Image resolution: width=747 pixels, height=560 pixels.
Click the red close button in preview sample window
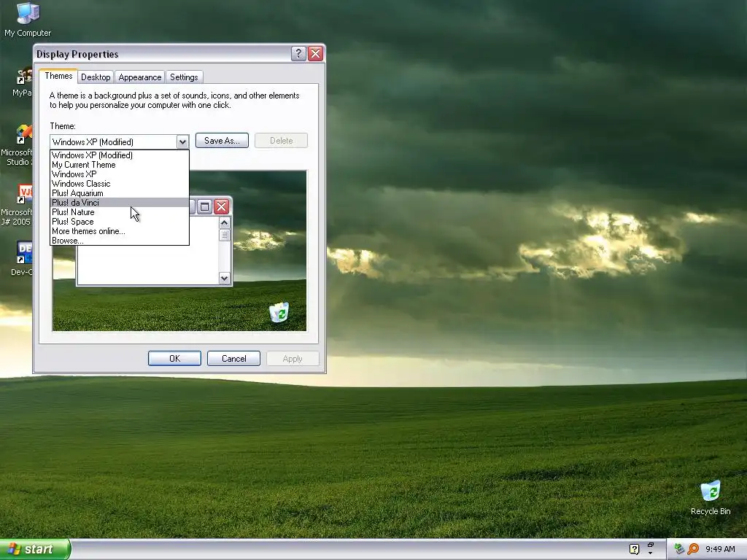click(221, 206)
